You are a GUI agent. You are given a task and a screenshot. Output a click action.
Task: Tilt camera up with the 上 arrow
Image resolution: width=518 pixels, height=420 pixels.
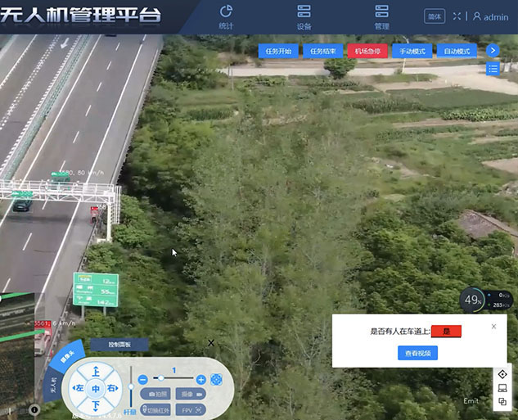(x=96, y=372)
